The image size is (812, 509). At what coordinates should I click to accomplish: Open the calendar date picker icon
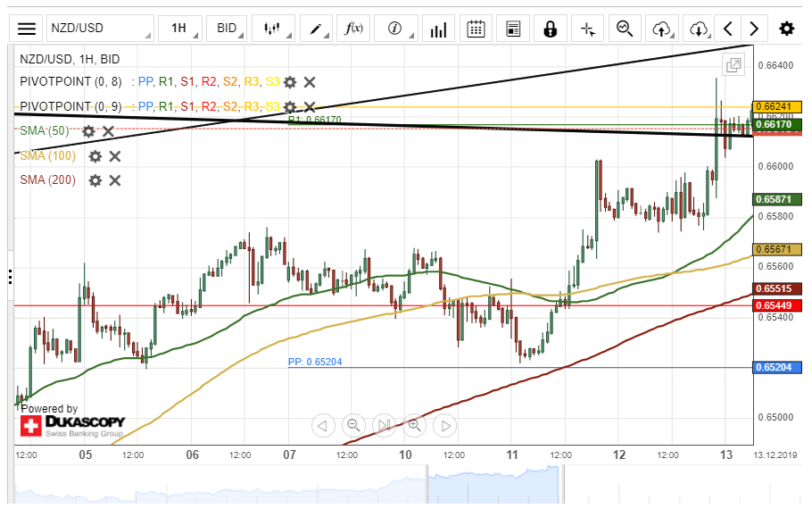tap(476, 29)
